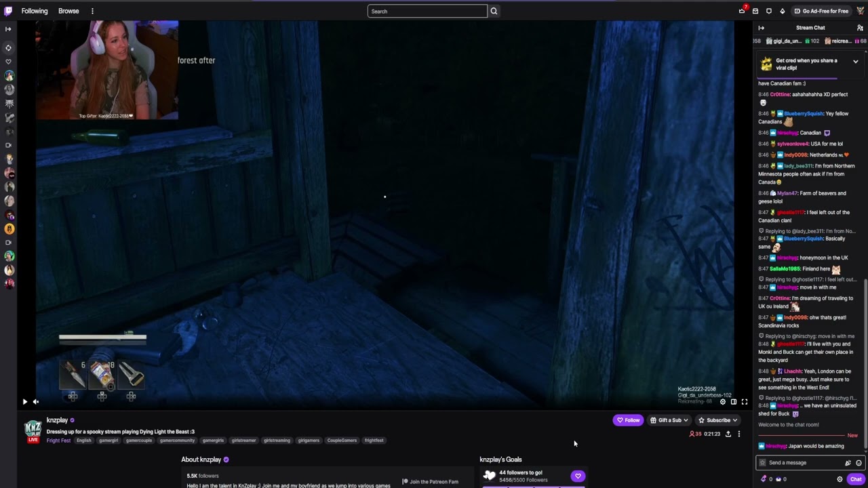Open the Browse tab
868x488 pixels.
coord(68,11)
